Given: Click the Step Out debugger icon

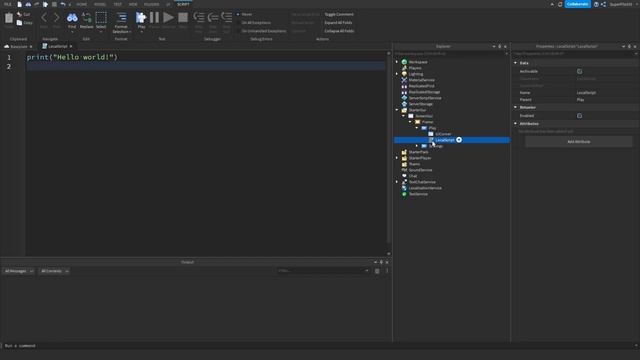Looking at the screenshot, I should 227,17.
